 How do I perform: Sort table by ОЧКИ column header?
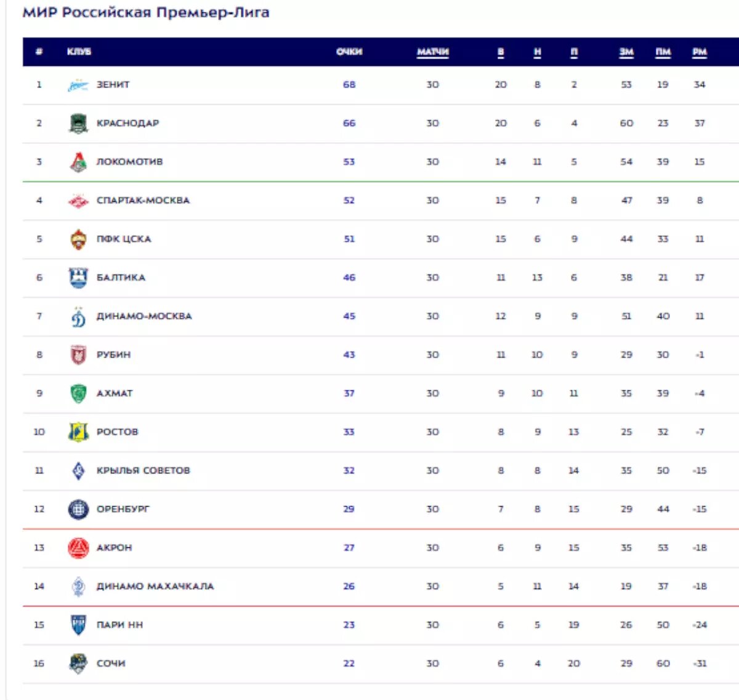(349, 52)
